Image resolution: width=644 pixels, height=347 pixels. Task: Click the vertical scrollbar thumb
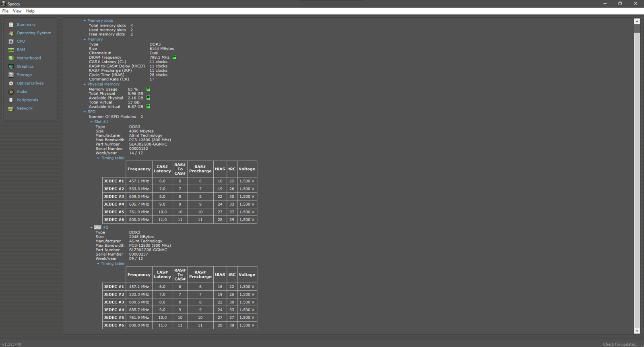[637, 180]
